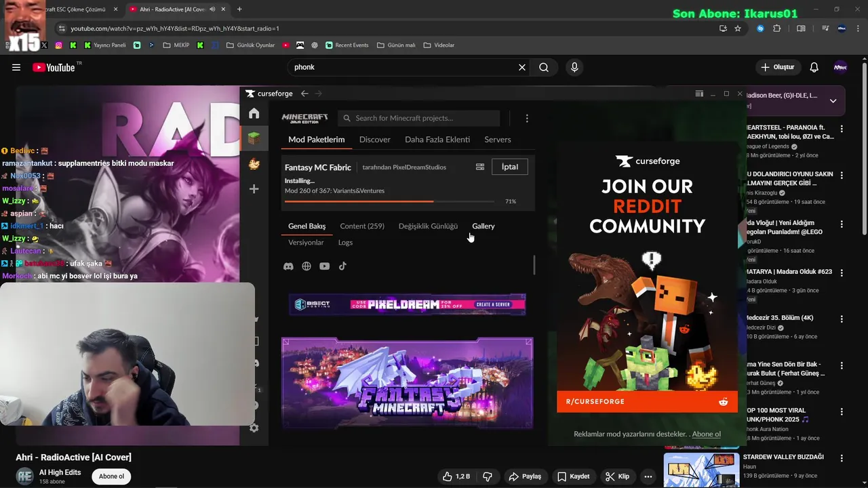Open options for Medcezir 35. Bölüm video
The width and height of the screenshot is (868, 488).
842,319
